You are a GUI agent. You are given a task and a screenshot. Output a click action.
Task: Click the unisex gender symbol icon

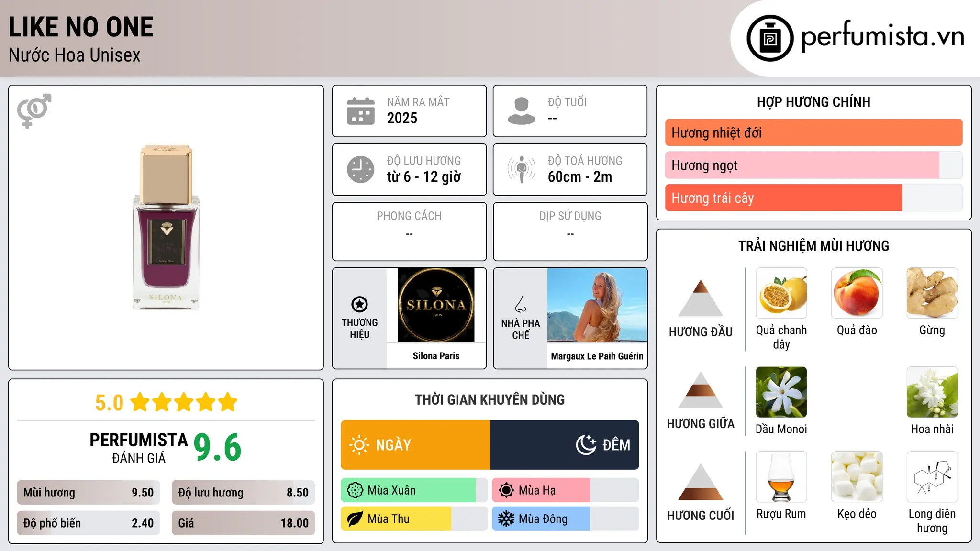coord(34,110)
